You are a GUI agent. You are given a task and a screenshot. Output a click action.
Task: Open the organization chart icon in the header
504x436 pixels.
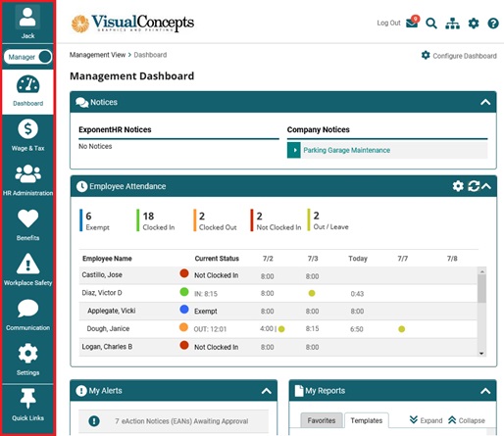(x=452, y=24)
